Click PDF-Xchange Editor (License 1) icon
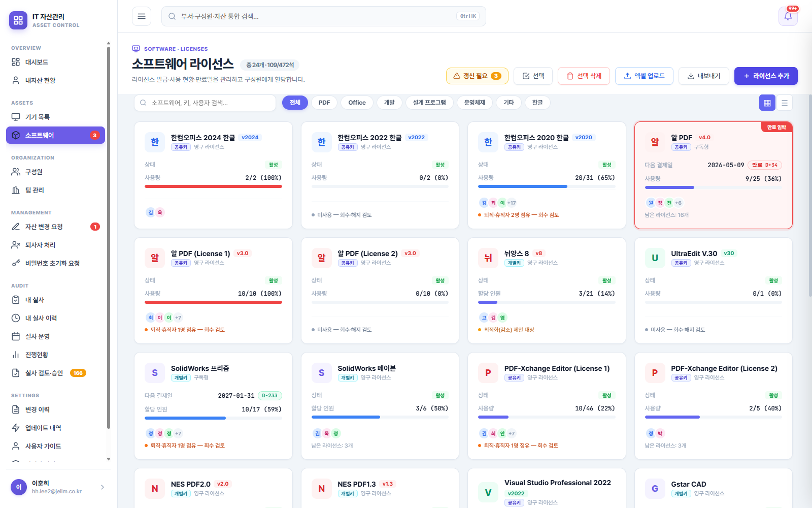812x508 pixels. click(x=488, y=373)
